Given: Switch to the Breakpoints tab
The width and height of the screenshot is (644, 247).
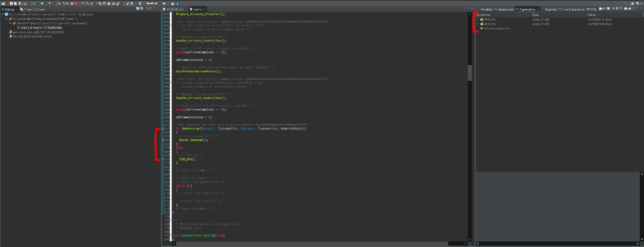Looking at the screenshot, I should tap(504, 9).
